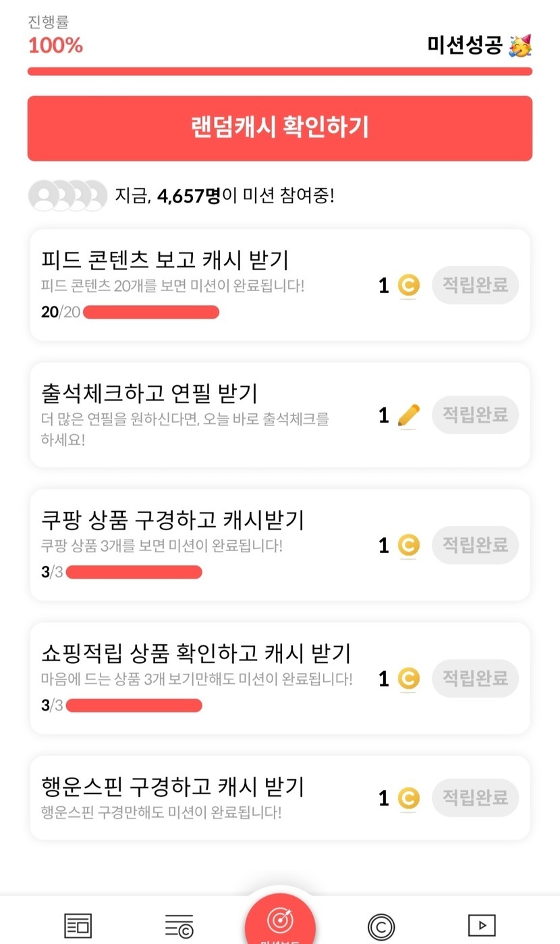Tap the participant avatars group
560x944 pixels.
[x=67, y=196]
